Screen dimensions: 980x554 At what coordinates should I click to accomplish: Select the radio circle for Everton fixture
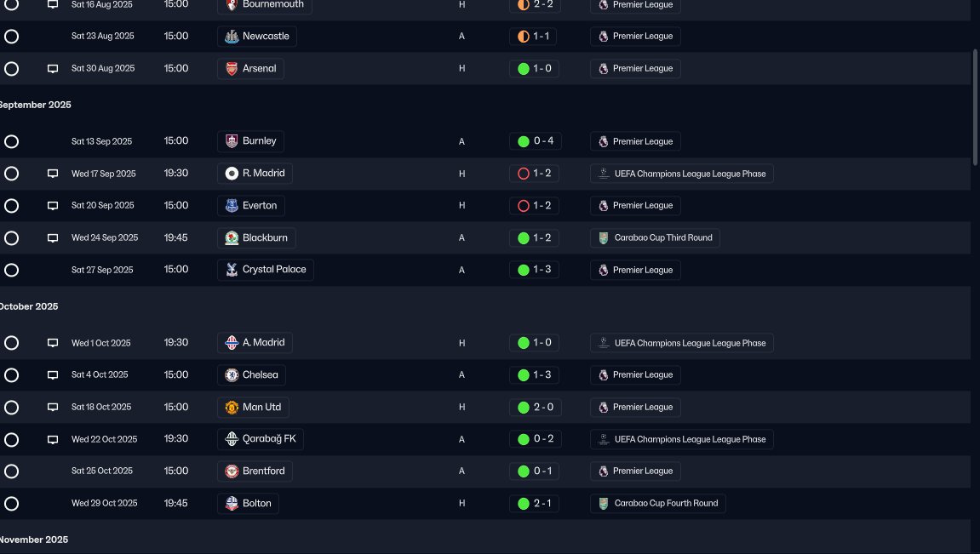click(11, 205)
